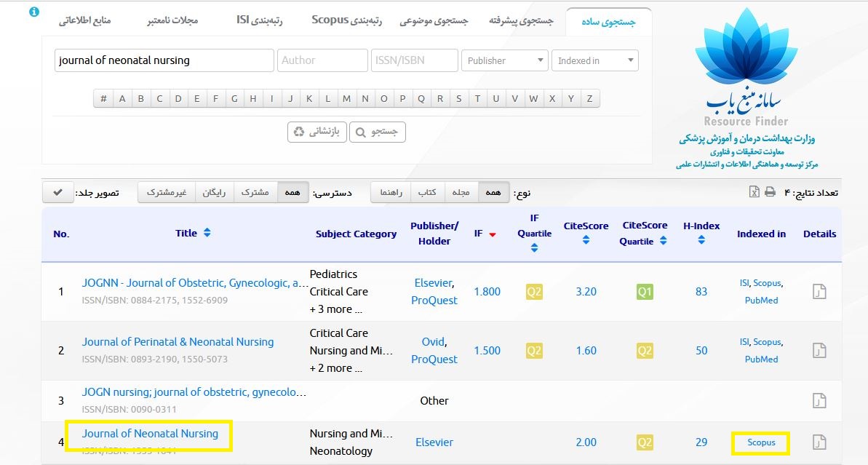Sort by Title using sort arrows
This screenshot has width=868, height=465.
point(207,233)
